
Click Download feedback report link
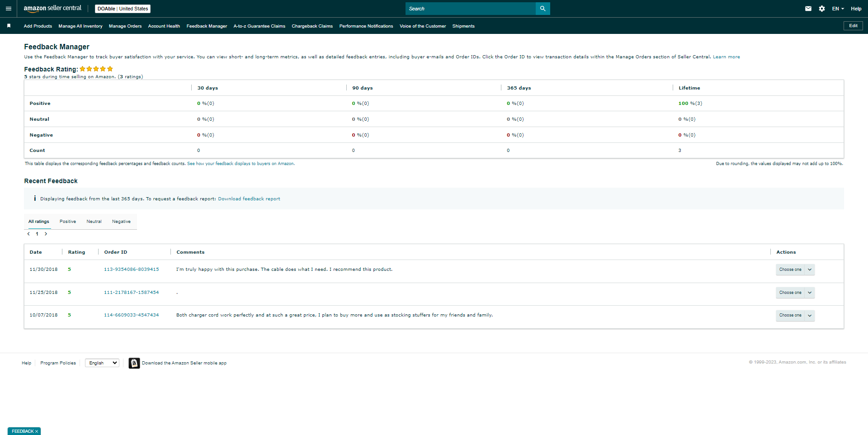[249, 199]
